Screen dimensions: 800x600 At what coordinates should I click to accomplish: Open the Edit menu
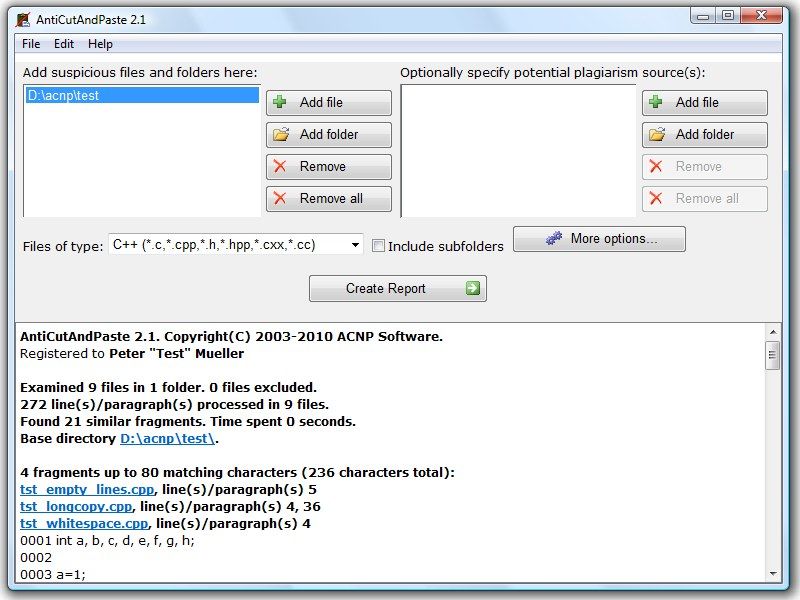click(64, 44)
